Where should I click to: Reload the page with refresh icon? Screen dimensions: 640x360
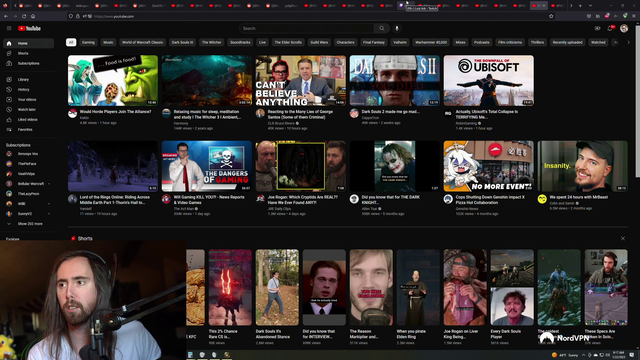click(24, 16)
